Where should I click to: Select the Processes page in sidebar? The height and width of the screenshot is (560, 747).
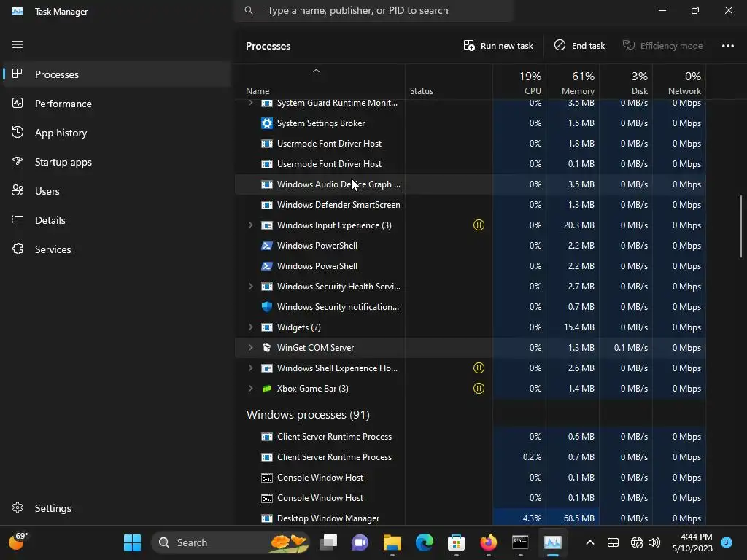coord(116,74)
